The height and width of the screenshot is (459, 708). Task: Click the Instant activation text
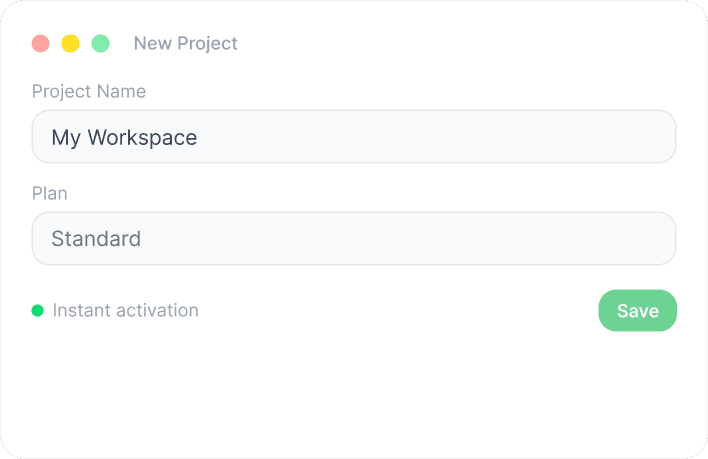(x=125, y=310)
